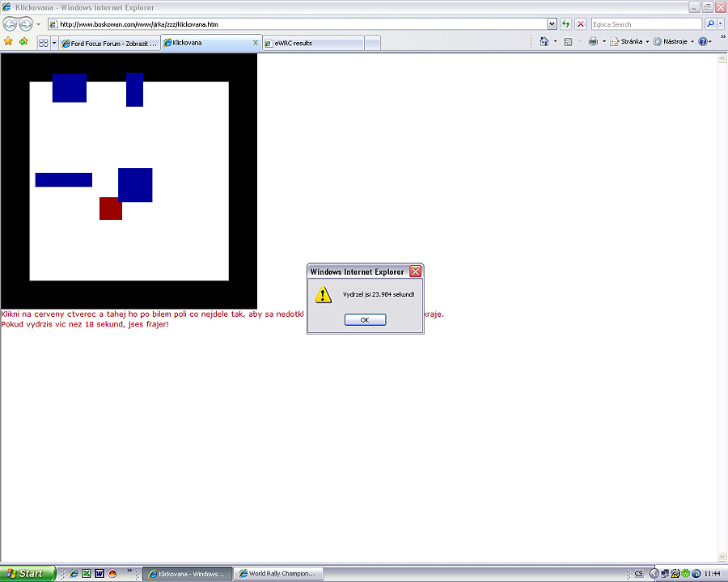The width and height of the screenshot is (728, 582).
Task: Click the RSS feeds icon
Action: [x=569, y=42]
